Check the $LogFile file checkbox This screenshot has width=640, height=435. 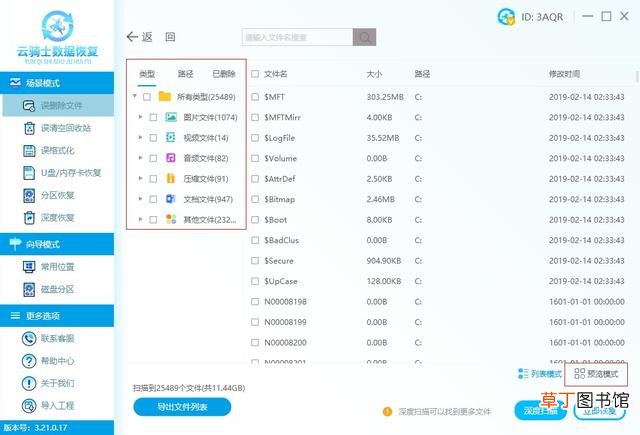click(255, 138)
